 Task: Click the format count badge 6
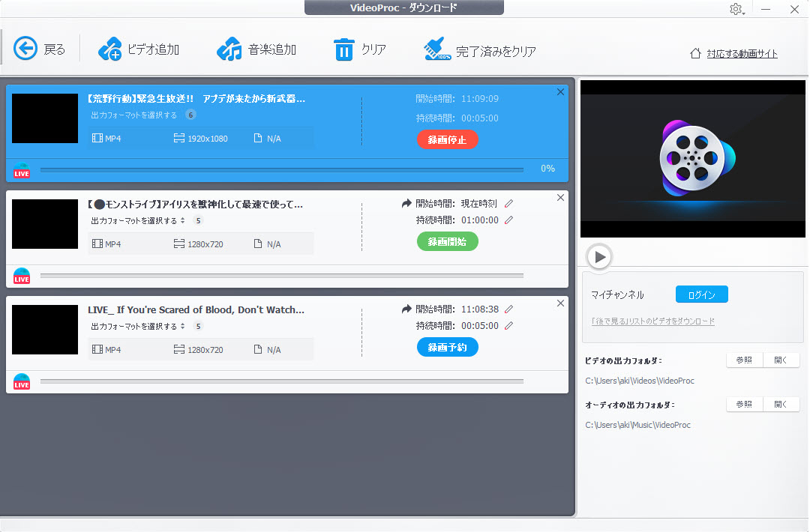click(190, 115)
